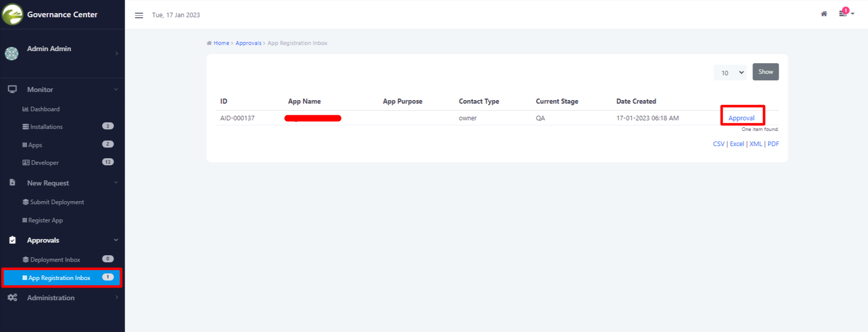Click the App Registration Inbox badge 1
Viewport: 868px width, 332px height.
click(x=107, y=277)
